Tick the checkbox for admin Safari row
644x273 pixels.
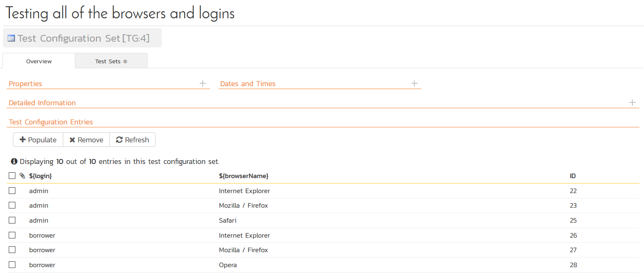tap(12, 220)
